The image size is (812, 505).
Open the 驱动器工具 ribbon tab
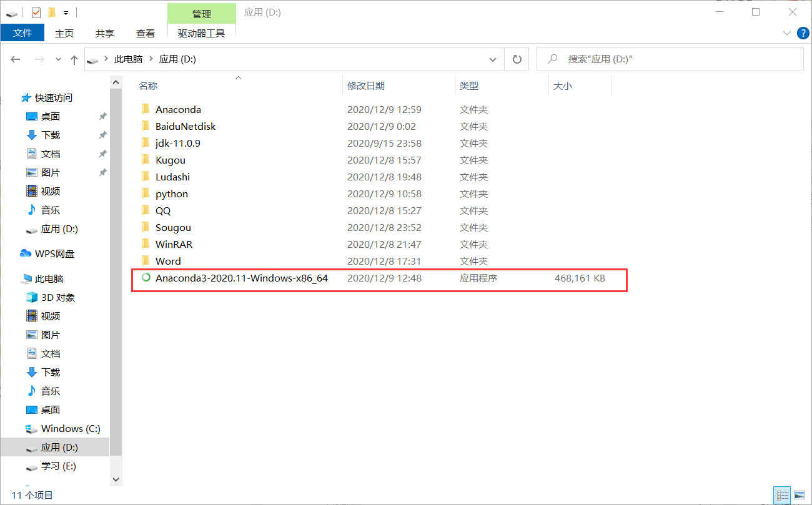click(x=201, y=33)
